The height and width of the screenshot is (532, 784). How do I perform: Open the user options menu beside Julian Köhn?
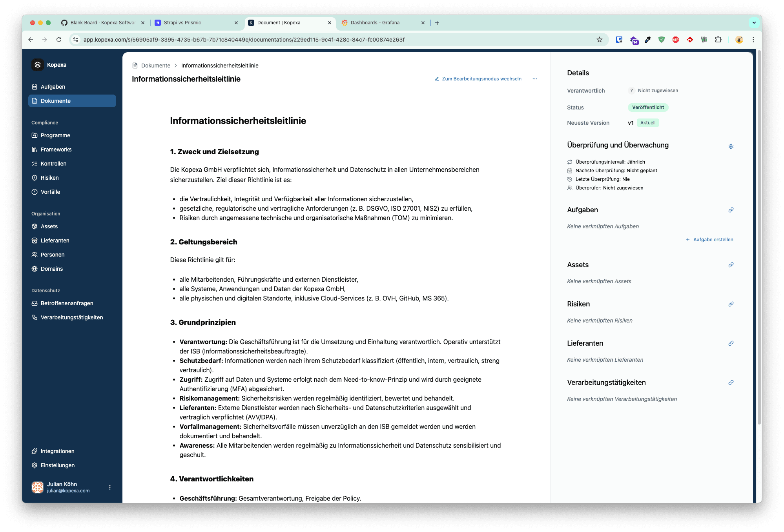click(109, 487)
